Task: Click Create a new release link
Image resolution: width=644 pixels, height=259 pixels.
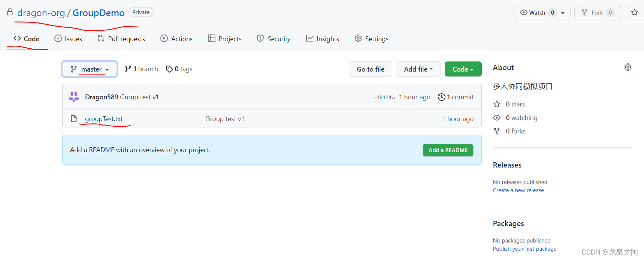Action: (518, 190)
